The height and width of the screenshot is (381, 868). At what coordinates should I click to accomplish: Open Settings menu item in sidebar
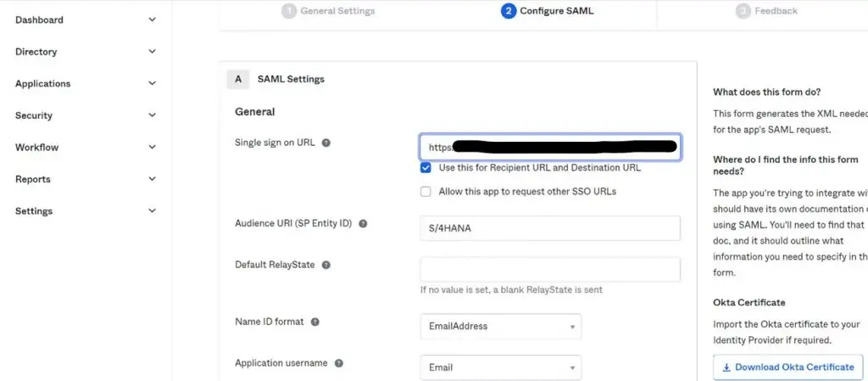coord(34,211)
